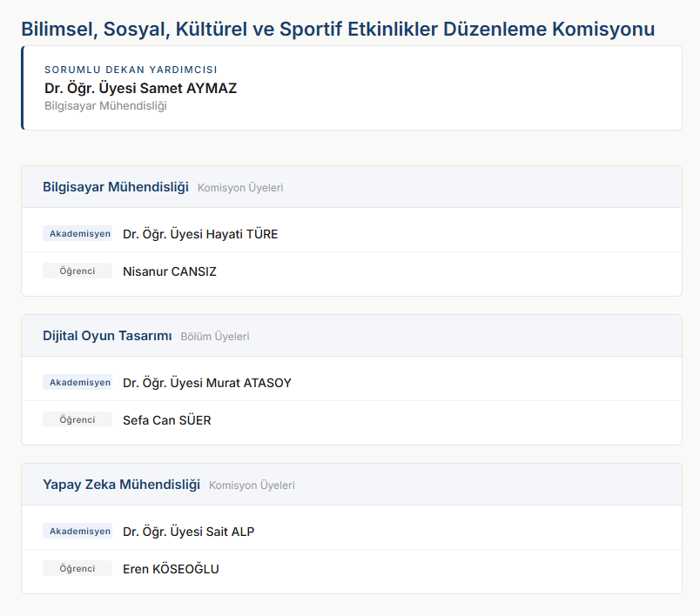Click the SORUMLU DEKAN YARDIMCISI label

(131, 70)
